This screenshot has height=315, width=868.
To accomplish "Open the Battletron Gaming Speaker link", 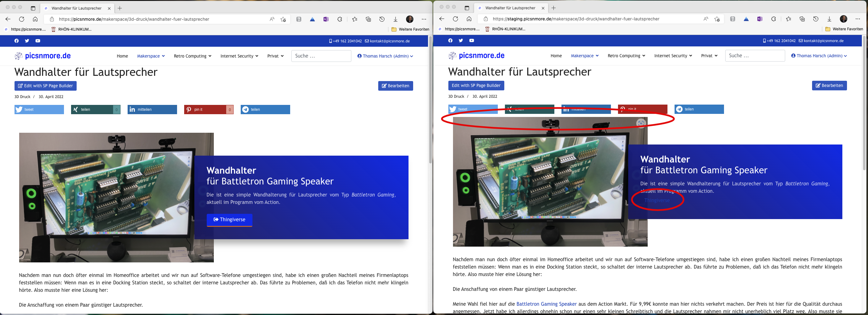I will pyautogui.click(x=546, y=304).
